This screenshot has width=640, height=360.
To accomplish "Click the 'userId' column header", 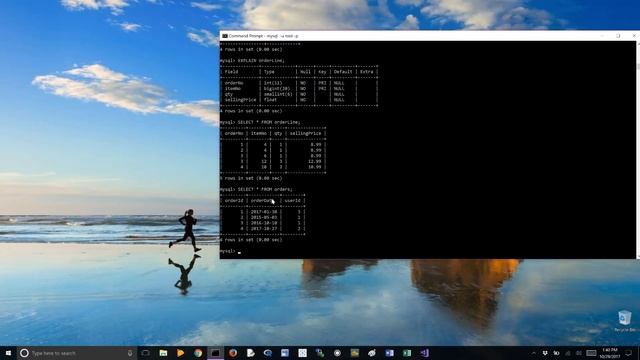I will pos(293,201).
